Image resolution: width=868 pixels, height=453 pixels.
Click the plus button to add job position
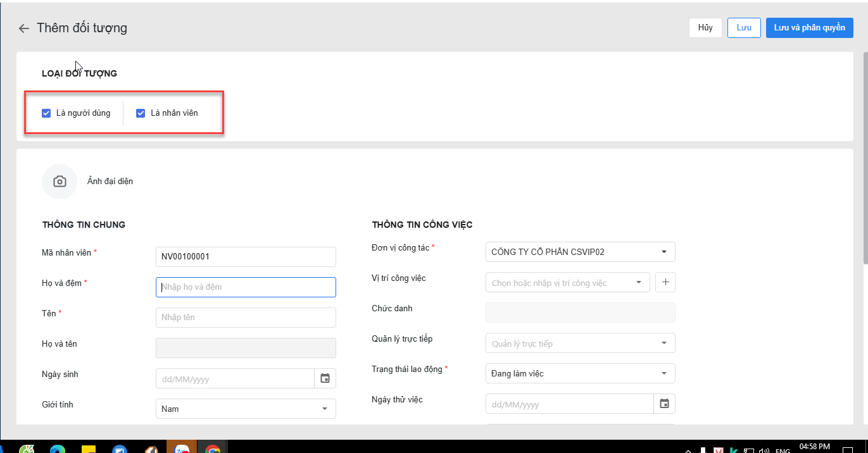click(665, 283)
